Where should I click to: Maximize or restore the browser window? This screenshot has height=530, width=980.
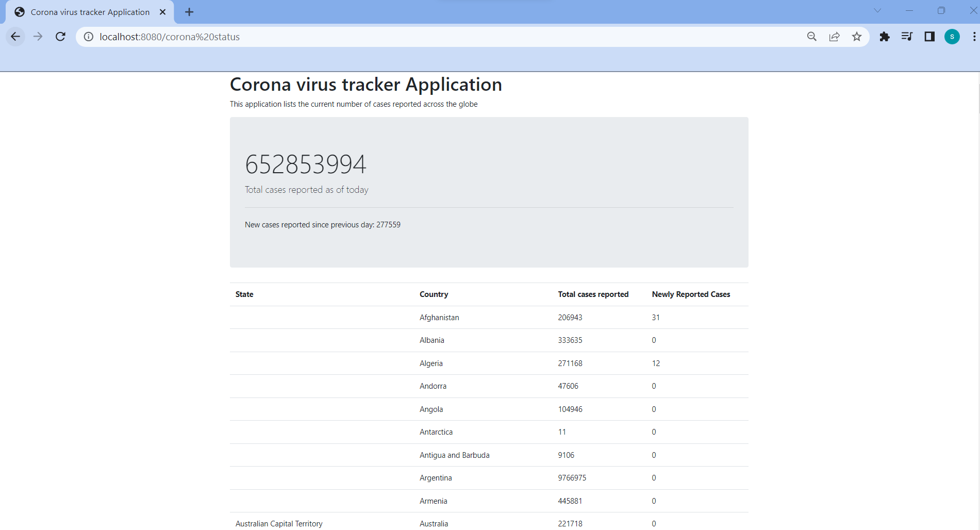coord(941,10)
